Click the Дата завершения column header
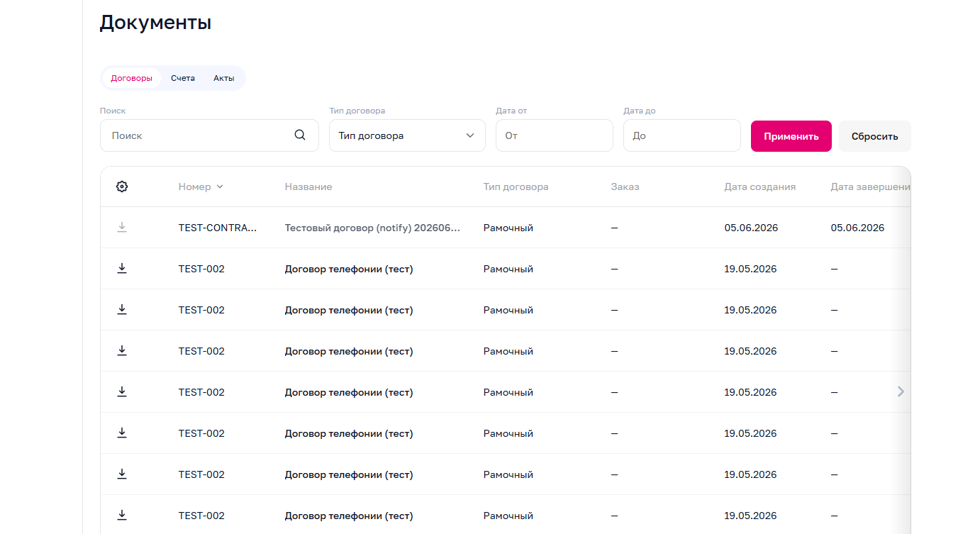 871,187
